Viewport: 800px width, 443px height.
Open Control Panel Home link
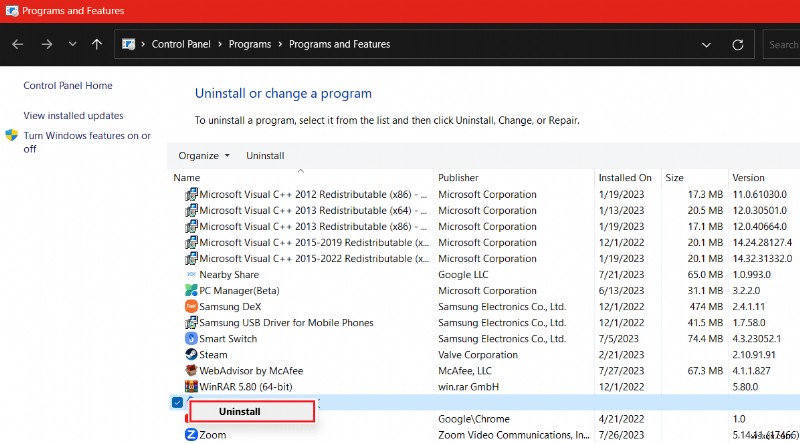[68, 85]
